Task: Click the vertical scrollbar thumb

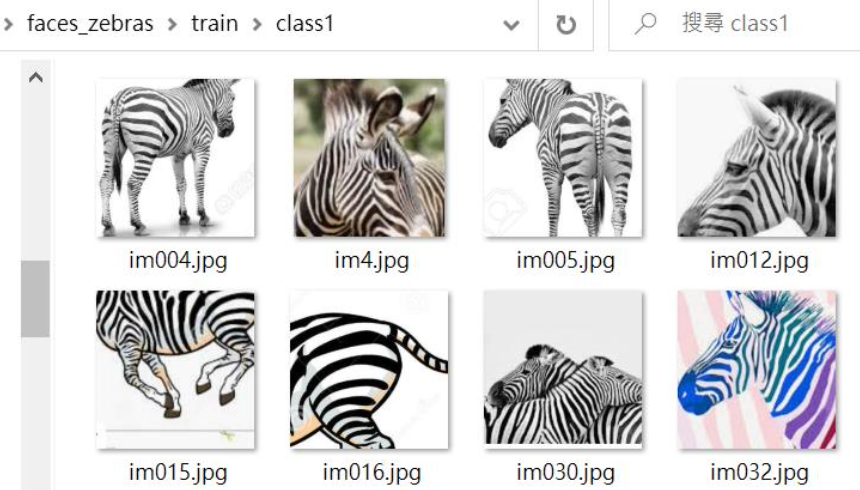Action: coord(36,298)
